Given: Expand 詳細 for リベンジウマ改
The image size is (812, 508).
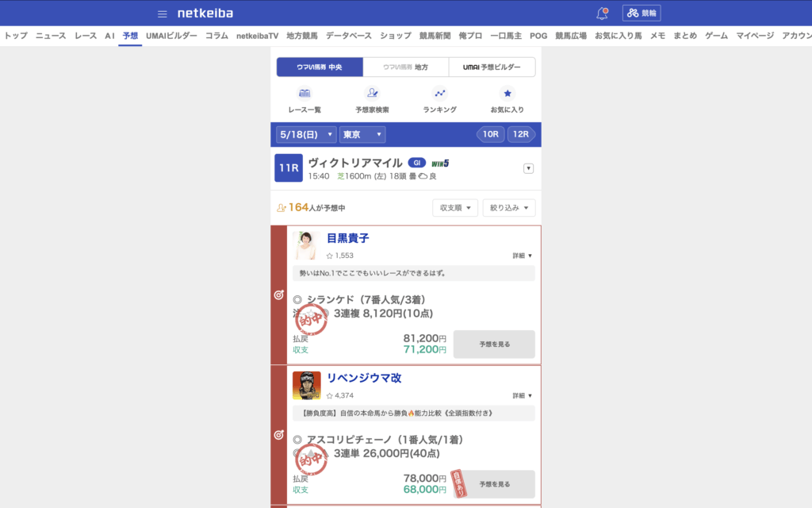Looking at the screenshot, I should [522, 395].
